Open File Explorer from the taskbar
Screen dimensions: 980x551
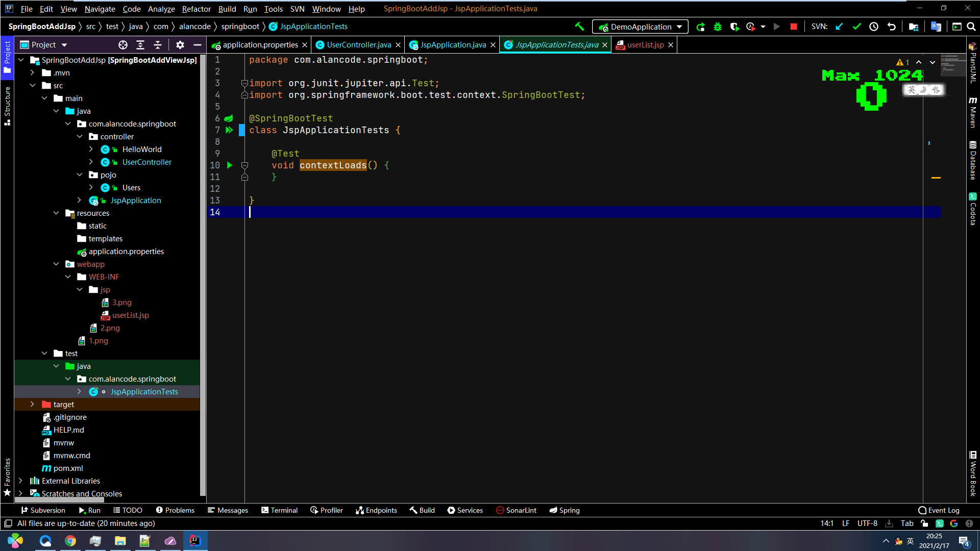[x=120, y=540]
